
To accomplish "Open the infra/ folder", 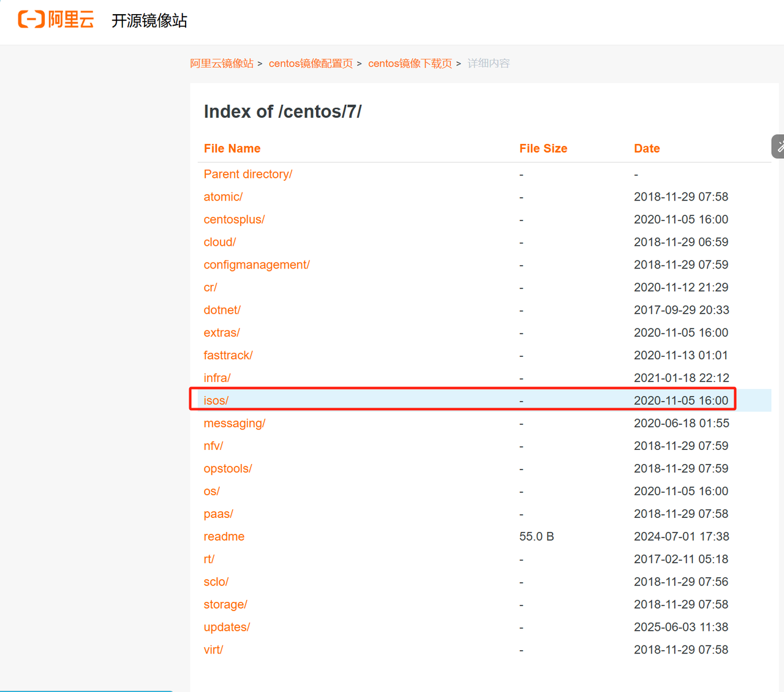I will coord(217,378).
